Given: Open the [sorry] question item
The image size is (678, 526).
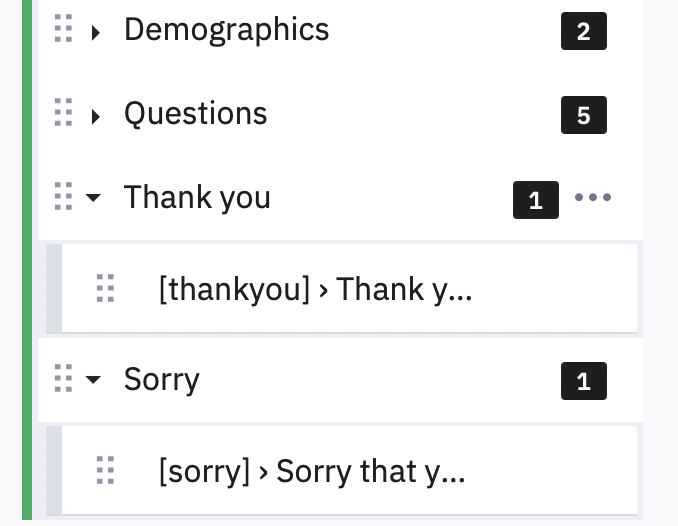Looking at the screenshot, I should [x=311, y=470].
